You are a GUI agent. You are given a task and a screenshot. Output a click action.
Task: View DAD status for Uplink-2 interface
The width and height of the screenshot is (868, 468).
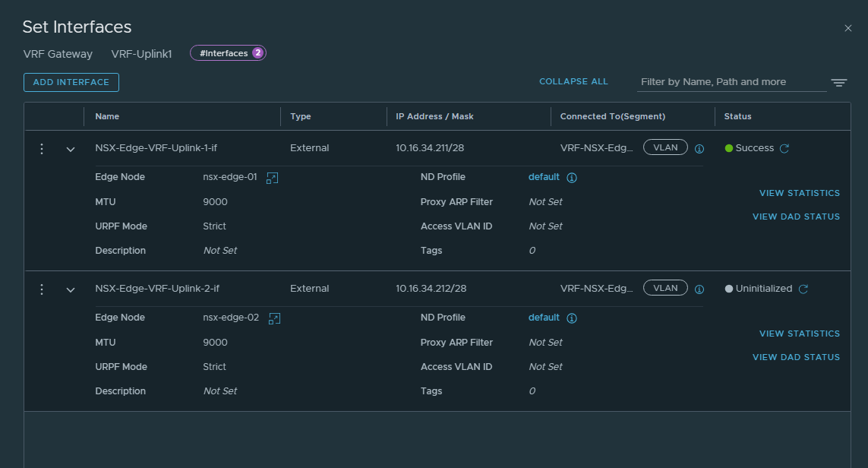796,357
